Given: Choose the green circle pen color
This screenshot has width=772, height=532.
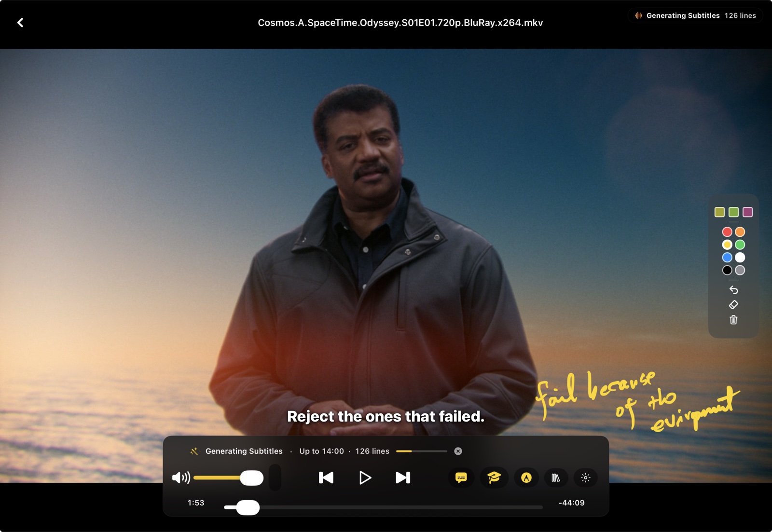Looking at the screenshot, I should coord(740,245).
